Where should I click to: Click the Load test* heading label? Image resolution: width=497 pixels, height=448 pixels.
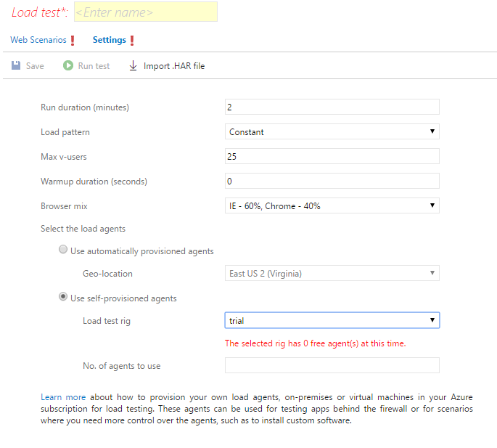40,12
